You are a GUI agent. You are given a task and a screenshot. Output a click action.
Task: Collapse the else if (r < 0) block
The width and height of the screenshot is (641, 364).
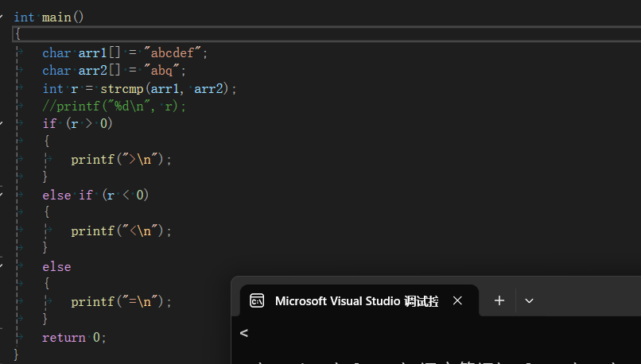2,195
